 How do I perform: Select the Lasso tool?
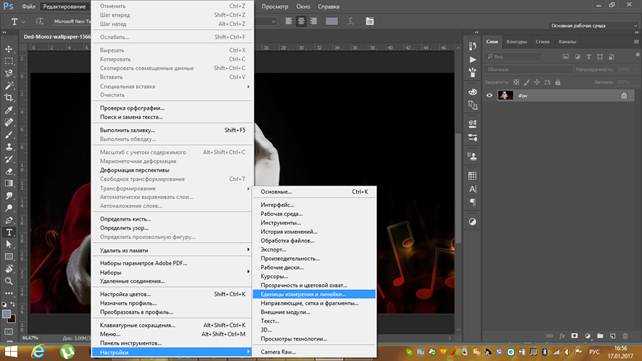tap(9, 74)
